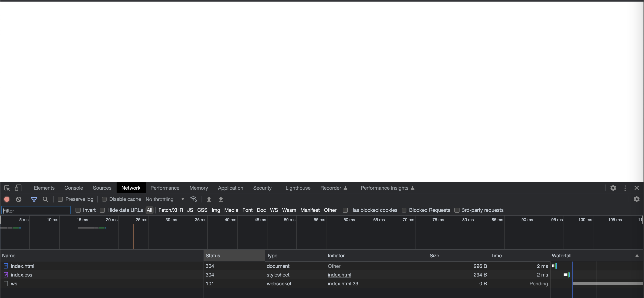The height and width of the screenshot is (298, 644).
Task: Open the No throttling dropdown
Action: pos(165,199)
